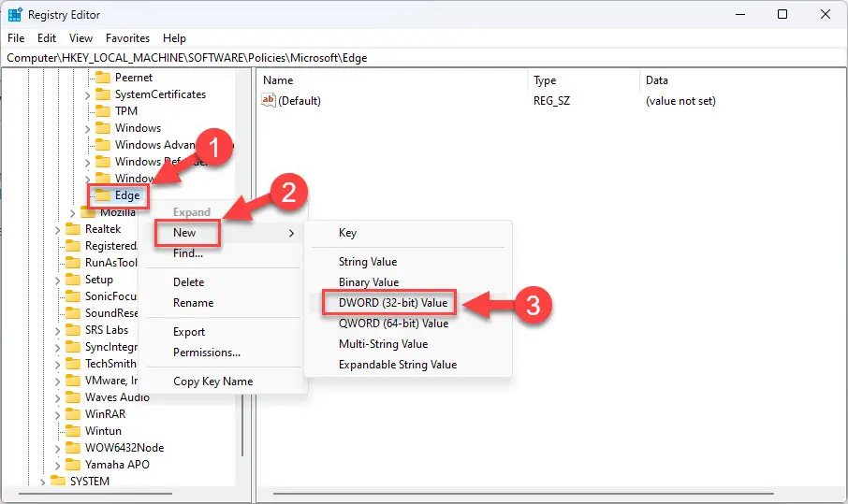Choose Find... from the context menu
This screenshot has width=848, height=504.
tap(224, 252)
